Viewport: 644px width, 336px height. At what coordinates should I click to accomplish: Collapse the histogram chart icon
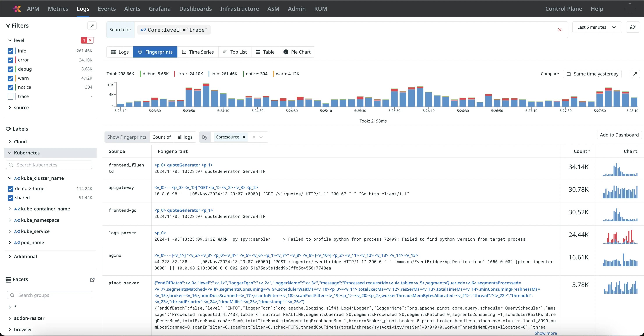tap(635, 74)
